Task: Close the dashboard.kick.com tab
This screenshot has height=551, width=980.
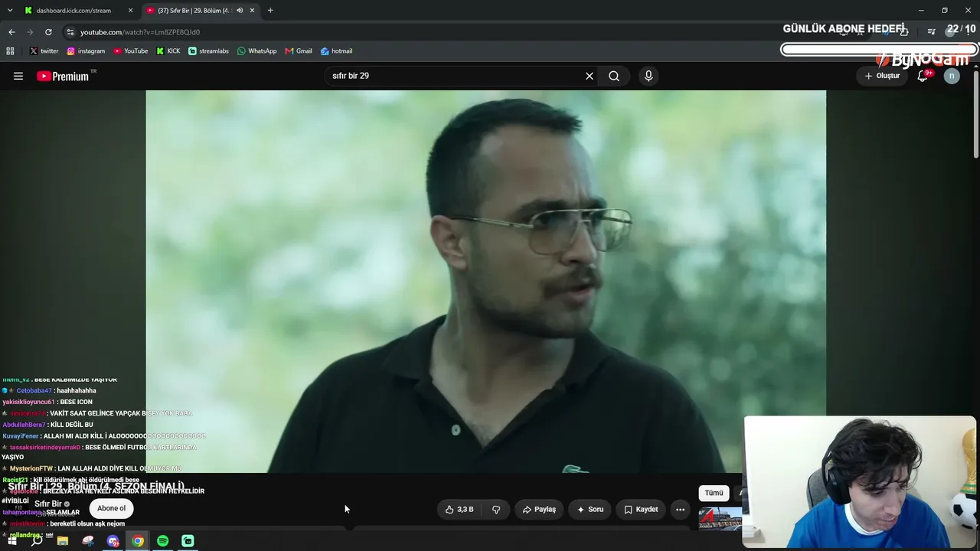Action: coord(130,11)
